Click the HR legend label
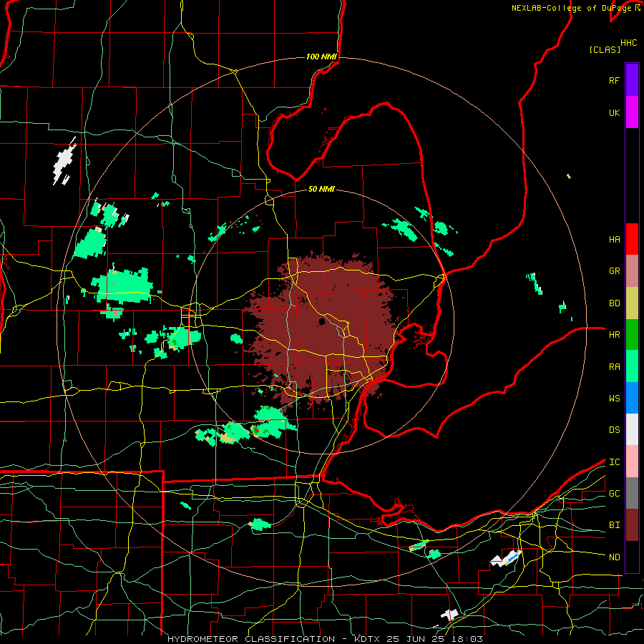The width and height of the screenshot is (644, 644). (x=614, y=335)
